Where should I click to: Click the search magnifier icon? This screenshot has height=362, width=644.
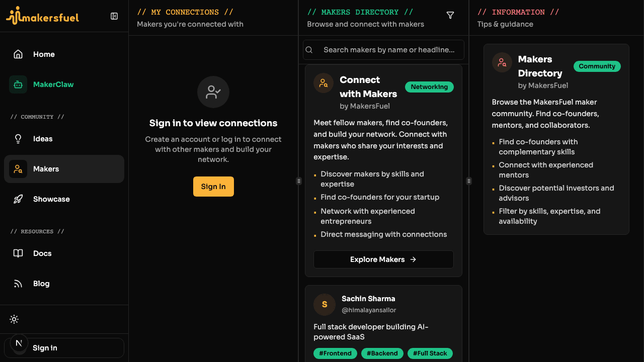click(309, 50)
